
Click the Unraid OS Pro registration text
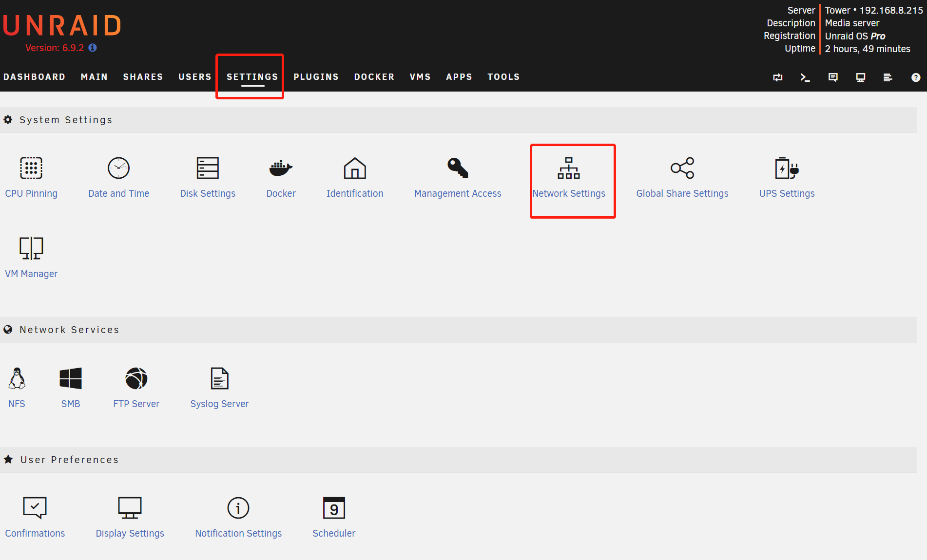click(855, 36)
